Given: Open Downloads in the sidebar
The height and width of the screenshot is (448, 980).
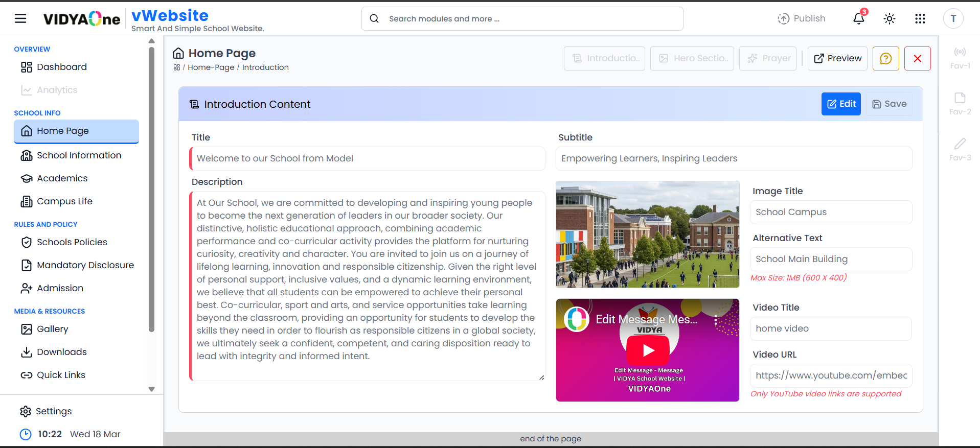Looking at the screenshot, I should (x=77, y=352).
